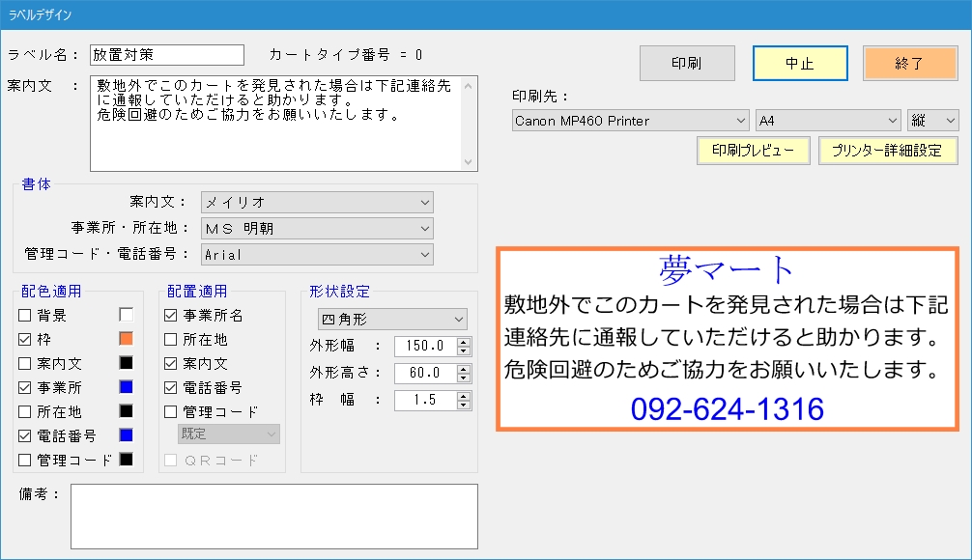The height and width of the screenshot is (560, 972).
Task: Increase 外形高さ with the up arrow
Action: (464, 369)
